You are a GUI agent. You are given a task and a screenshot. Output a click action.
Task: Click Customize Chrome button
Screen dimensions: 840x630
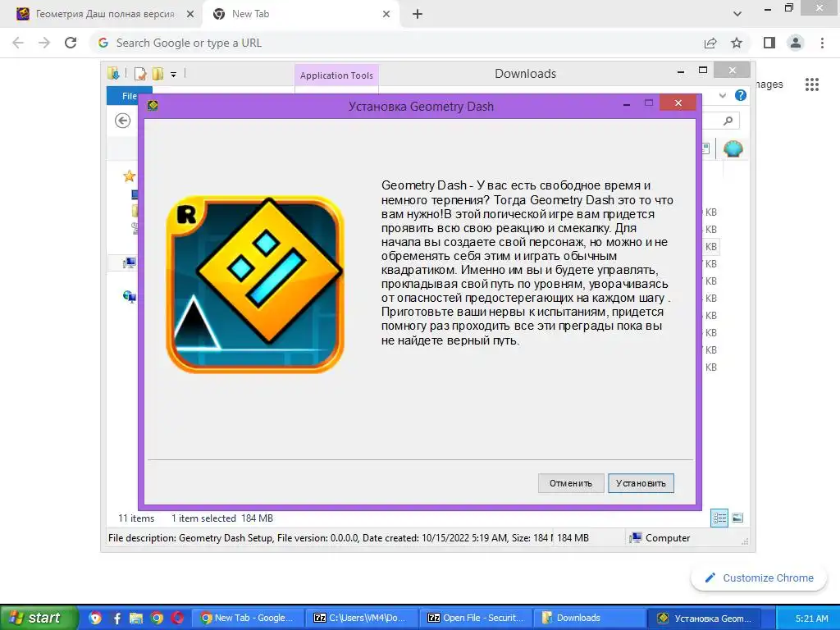759,578
